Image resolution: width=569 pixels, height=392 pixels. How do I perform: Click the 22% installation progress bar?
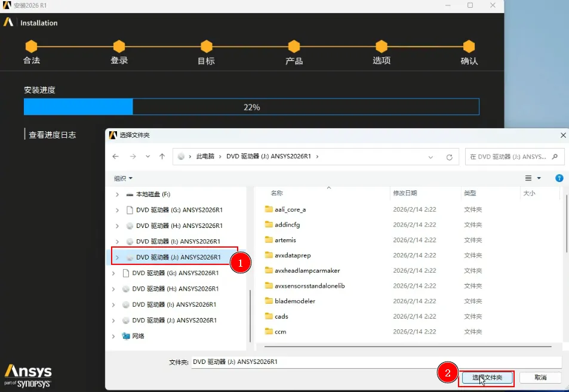pos(251,107)
